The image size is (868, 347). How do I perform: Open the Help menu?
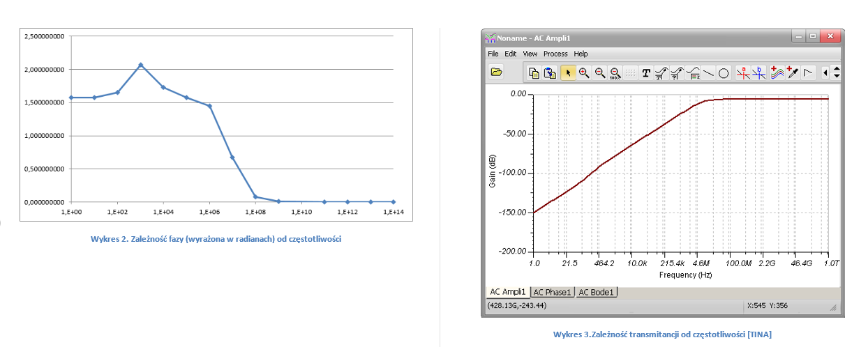click(x=581, y=54)
